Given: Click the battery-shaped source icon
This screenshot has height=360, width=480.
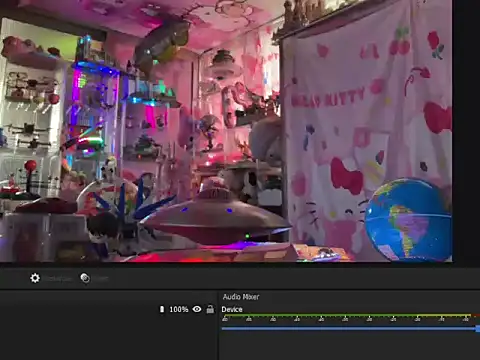Looking at the screenshot, I should [162, 309].
